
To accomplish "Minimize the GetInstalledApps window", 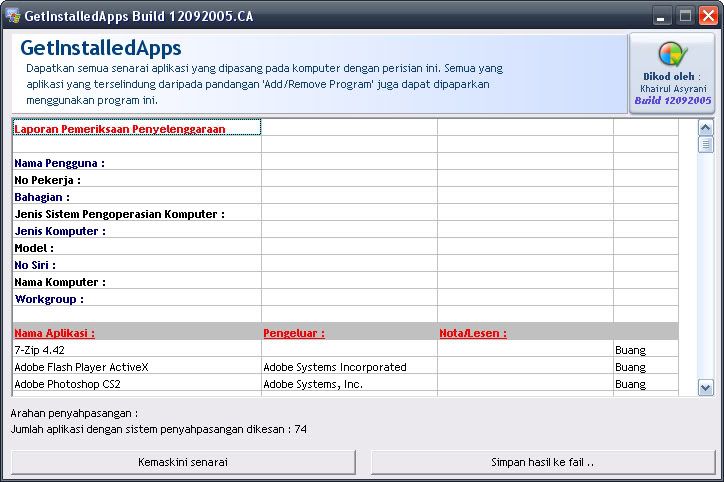I will [x=661, y=16].
